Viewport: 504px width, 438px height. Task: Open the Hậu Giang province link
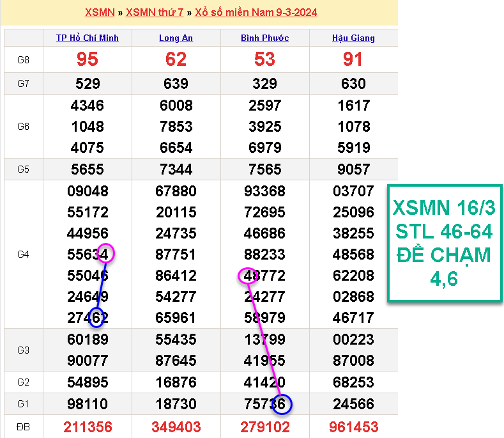click(353, 38)
